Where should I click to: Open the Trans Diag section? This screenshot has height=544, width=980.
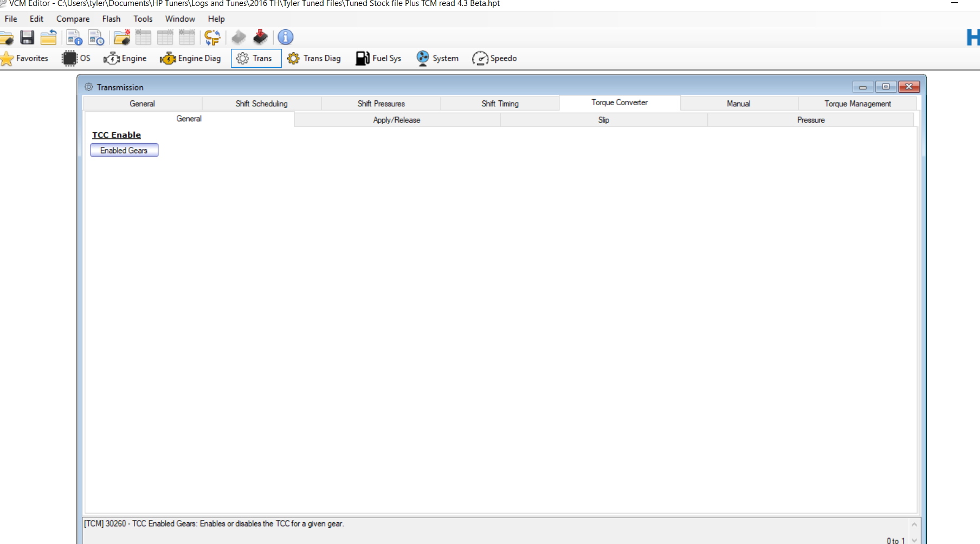coord(314,59)
